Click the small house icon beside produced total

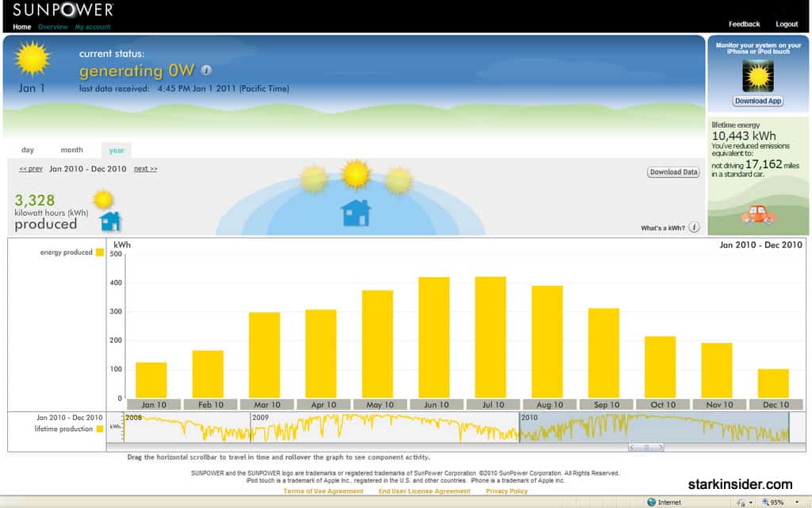point(110,221)
